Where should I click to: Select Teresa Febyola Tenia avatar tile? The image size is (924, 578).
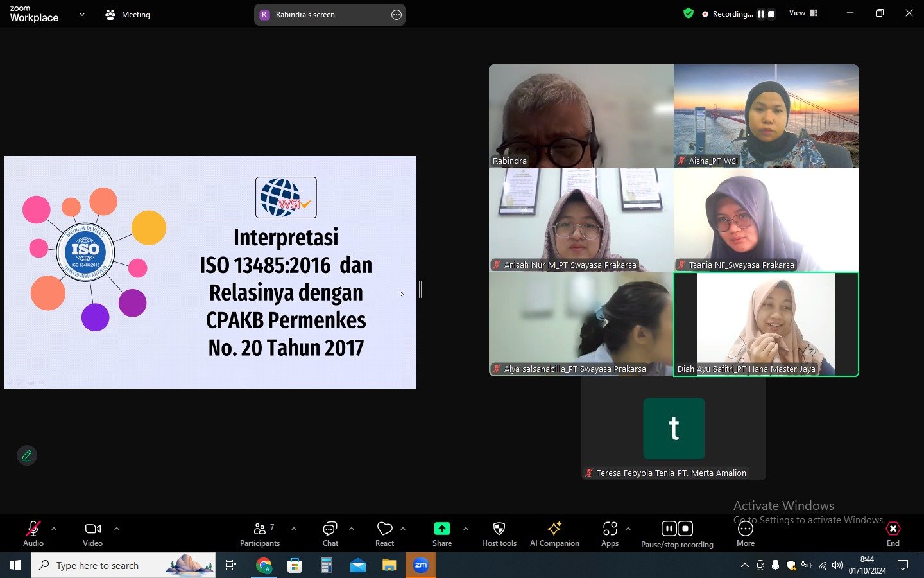674,428
